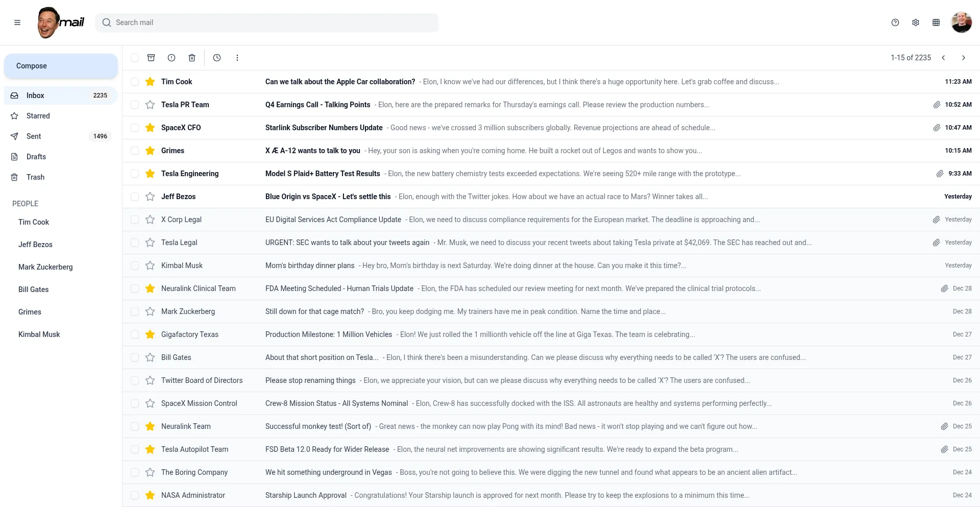Screen dimensions: 980x507
Task: Open the help question mark icon
Action: coord(895,22)
